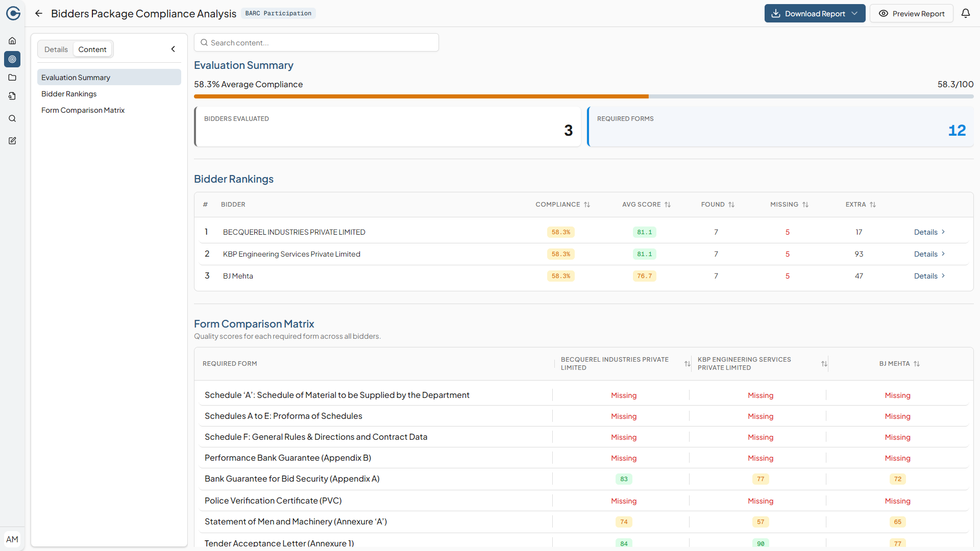
Task: Toggle sorting on the Missing column
Action: pos(805,204)
